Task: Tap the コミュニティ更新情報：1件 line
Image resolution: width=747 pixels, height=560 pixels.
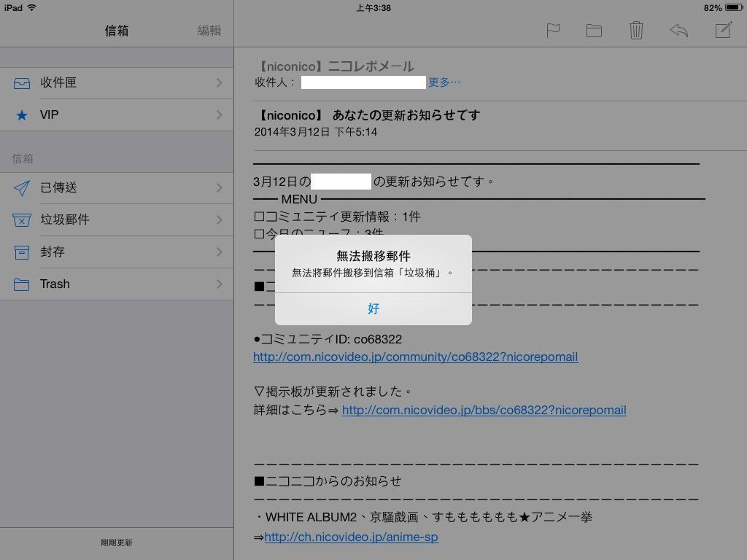Action: 337,217
